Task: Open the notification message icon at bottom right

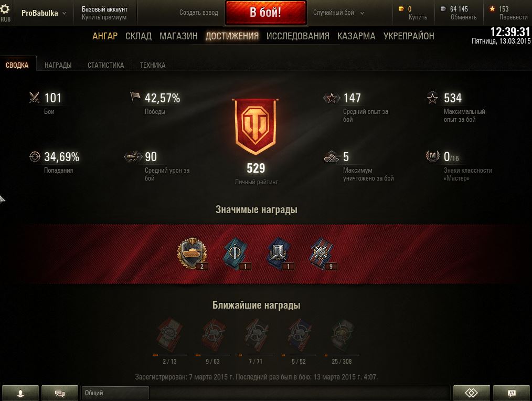Action: 512,393
